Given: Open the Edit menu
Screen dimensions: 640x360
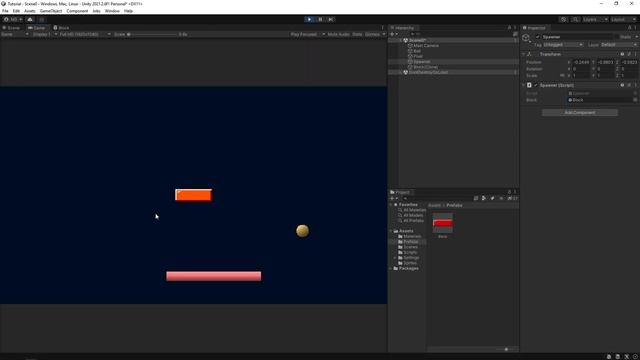Looking at the screenshot, I should click(x=16, y=11).
